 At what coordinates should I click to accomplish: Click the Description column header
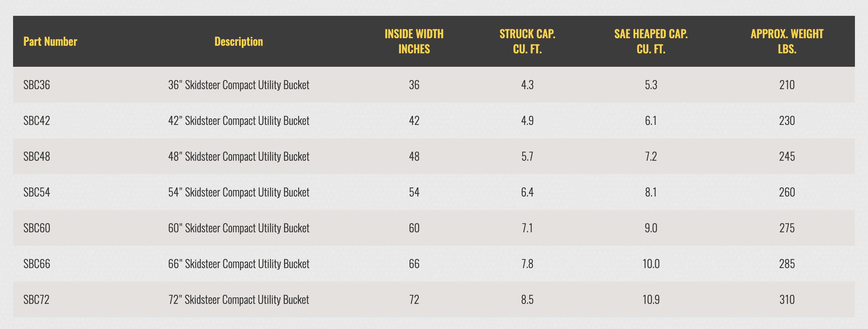(x=239, y=42)
